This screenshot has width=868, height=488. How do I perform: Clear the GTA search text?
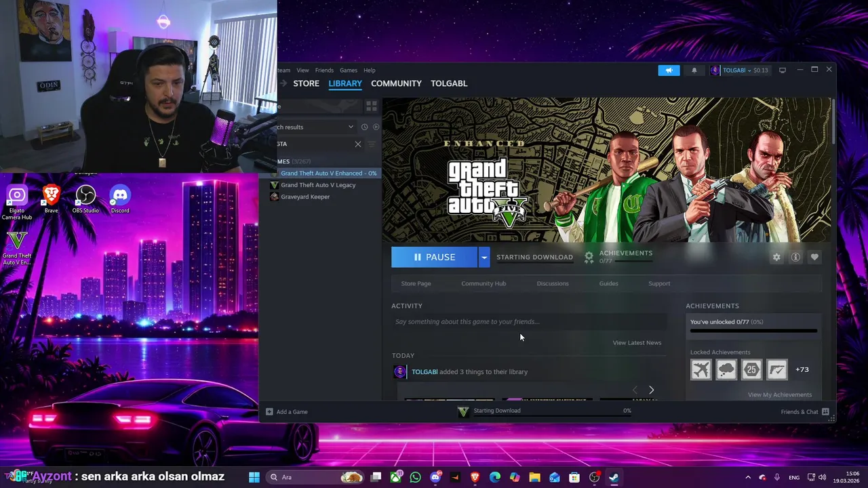(x=358, y=144)
